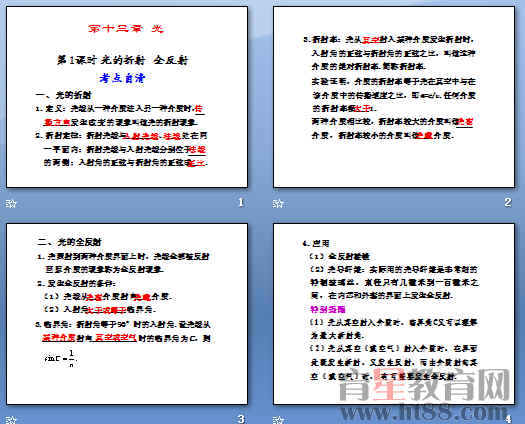Click the 二、光的全反射 heading on slide 3
This screenshot has width=525, height=424.
coord(69,242)
